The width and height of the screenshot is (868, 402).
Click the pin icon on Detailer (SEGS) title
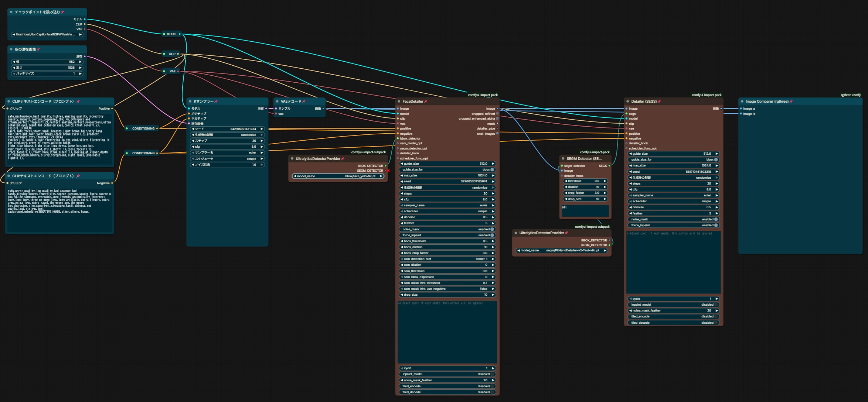(659, 102)
